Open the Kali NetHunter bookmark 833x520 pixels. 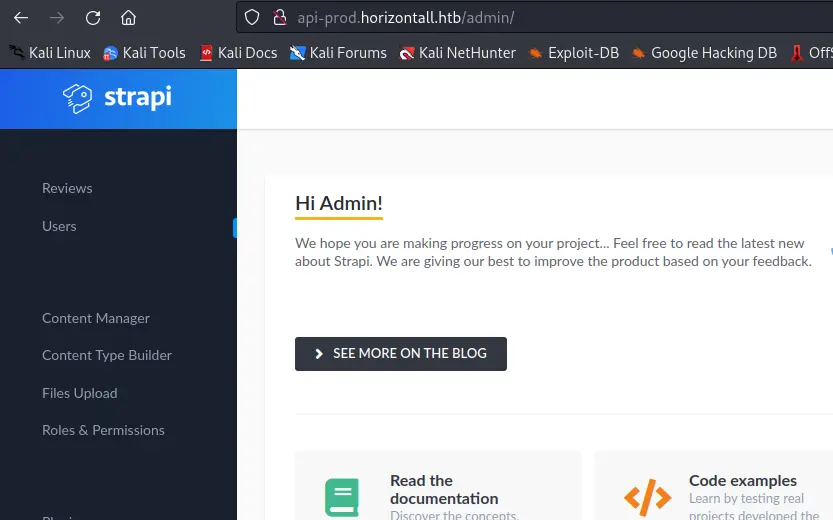click(457, 53)
